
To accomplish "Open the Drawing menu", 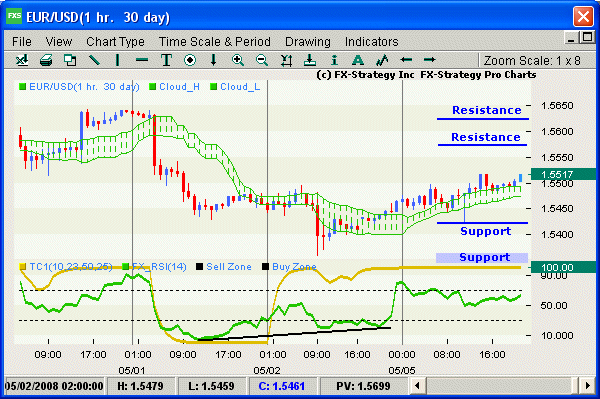I will tap(308, 41).
